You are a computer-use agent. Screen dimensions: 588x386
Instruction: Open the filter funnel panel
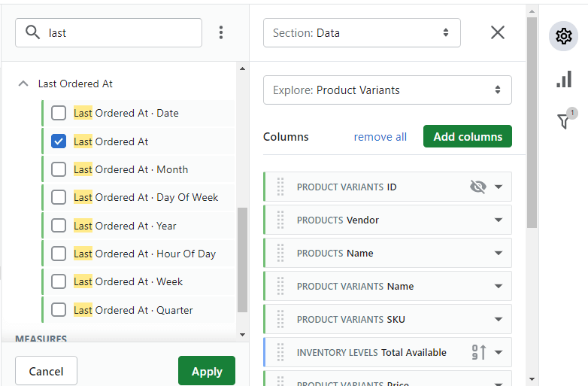(x=563, y=121)
